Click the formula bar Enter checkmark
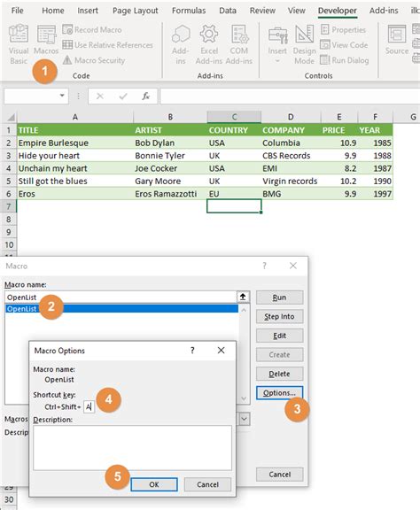Image resolution: width=420 pixels, height=510 pixels. (x=123, y=96)
